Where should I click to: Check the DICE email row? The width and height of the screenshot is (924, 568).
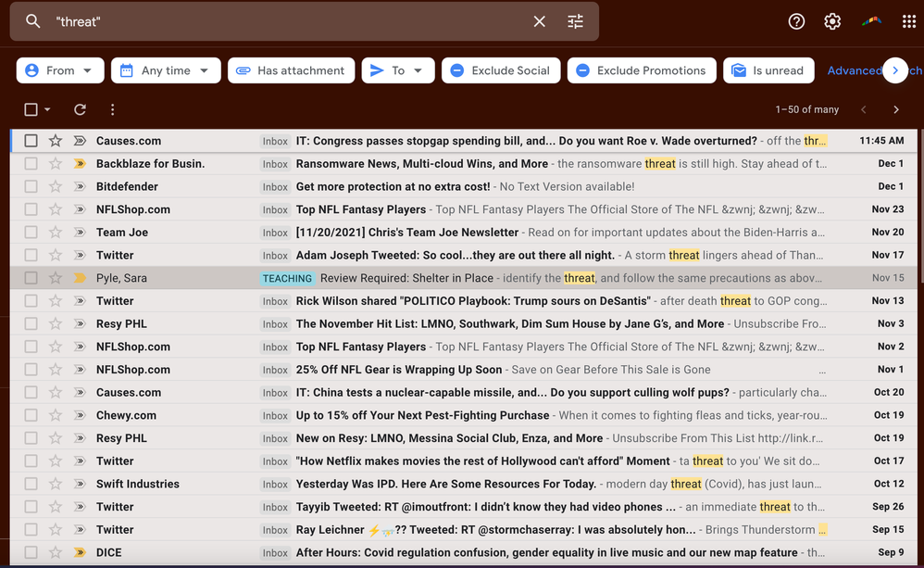31,552
